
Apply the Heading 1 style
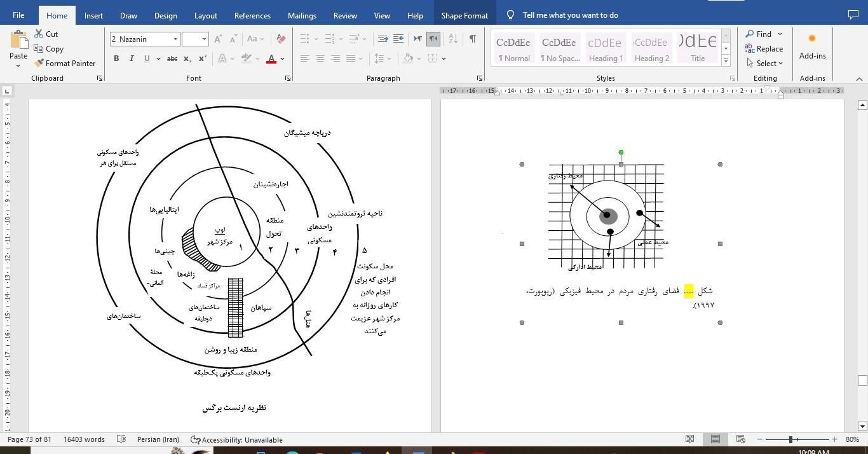[x=606, y=48]
